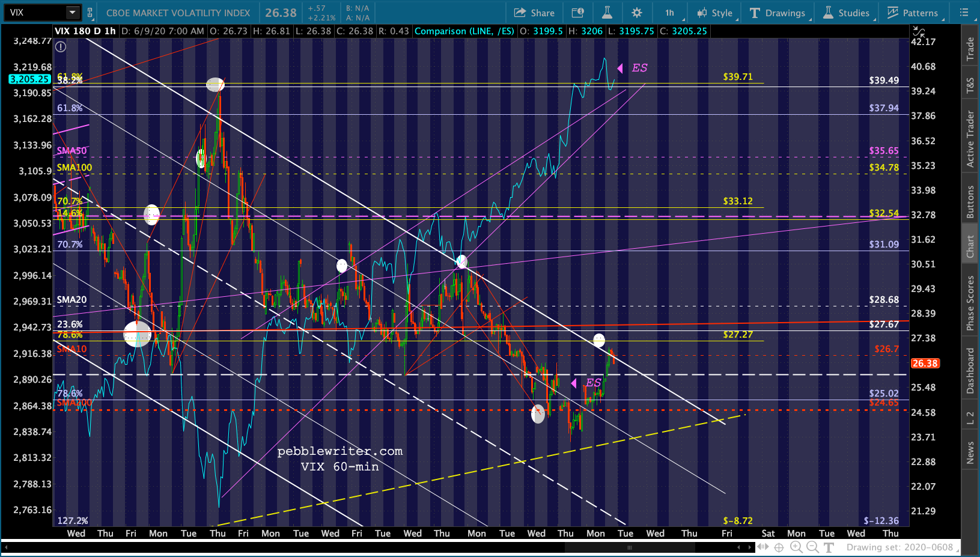Click the SMA50 label on left
This screenshot has height=557, width=980.
tap(72, 151)
